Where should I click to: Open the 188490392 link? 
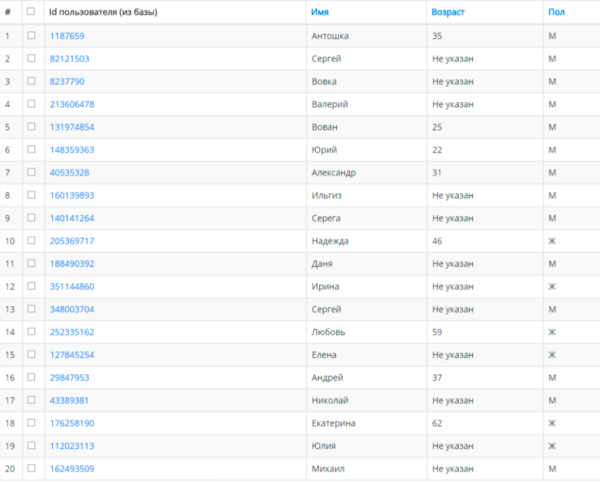pos(72,264)
